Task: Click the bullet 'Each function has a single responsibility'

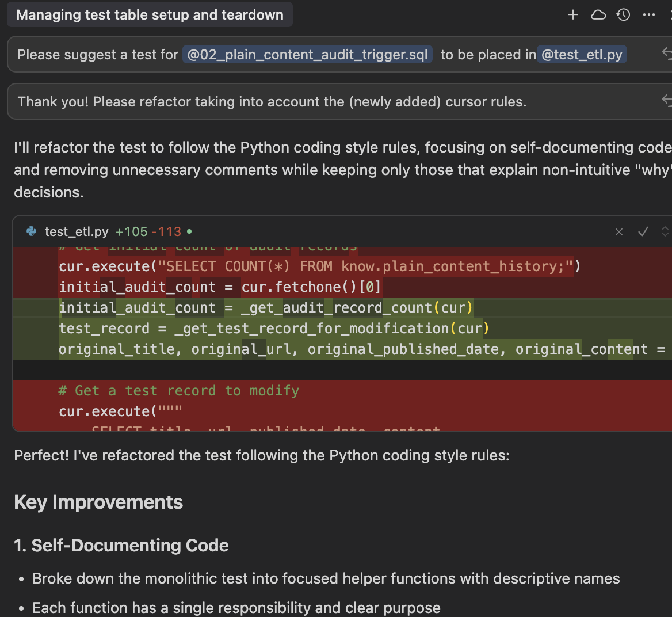Action: coord(236,608)
